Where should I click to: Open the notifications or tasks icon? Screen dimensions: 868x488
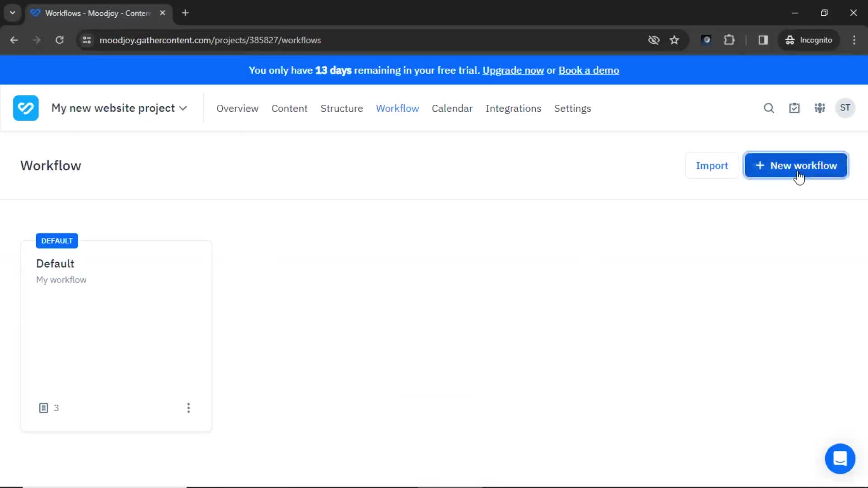point(794,108)
